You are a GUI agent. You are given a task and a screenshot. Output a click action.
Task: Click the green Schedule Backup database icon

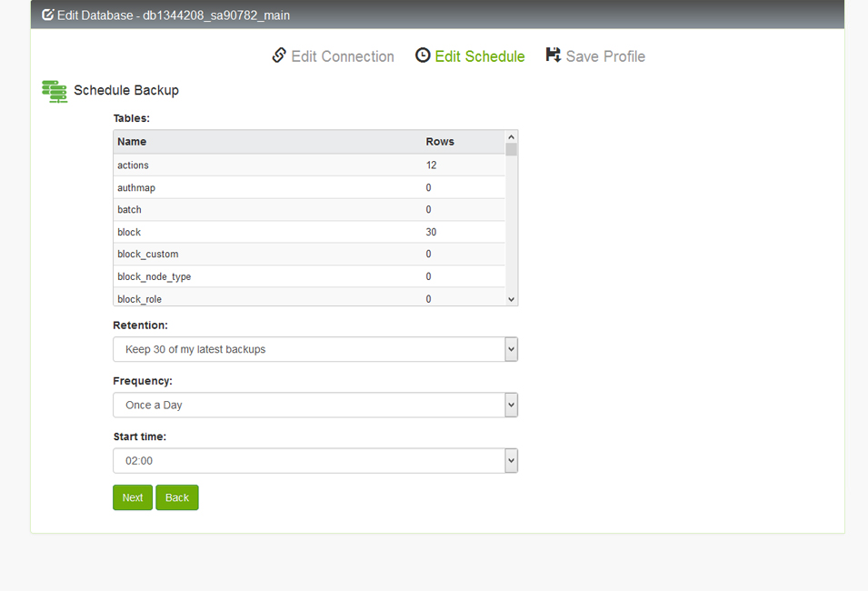pos(55,91)
